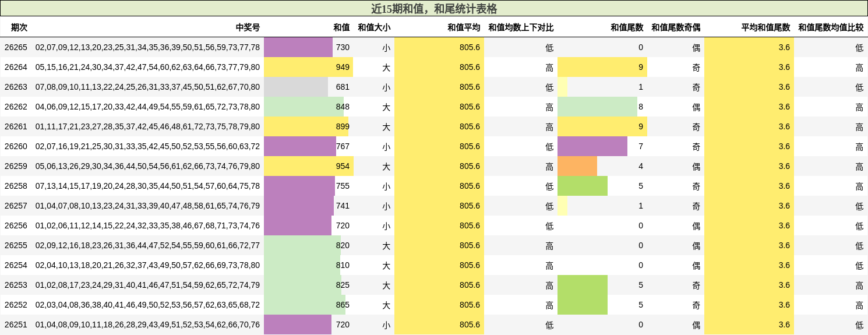Click the table title 近15期和值，和尾统计表格

pyautogui.click(x=434, y=9)
